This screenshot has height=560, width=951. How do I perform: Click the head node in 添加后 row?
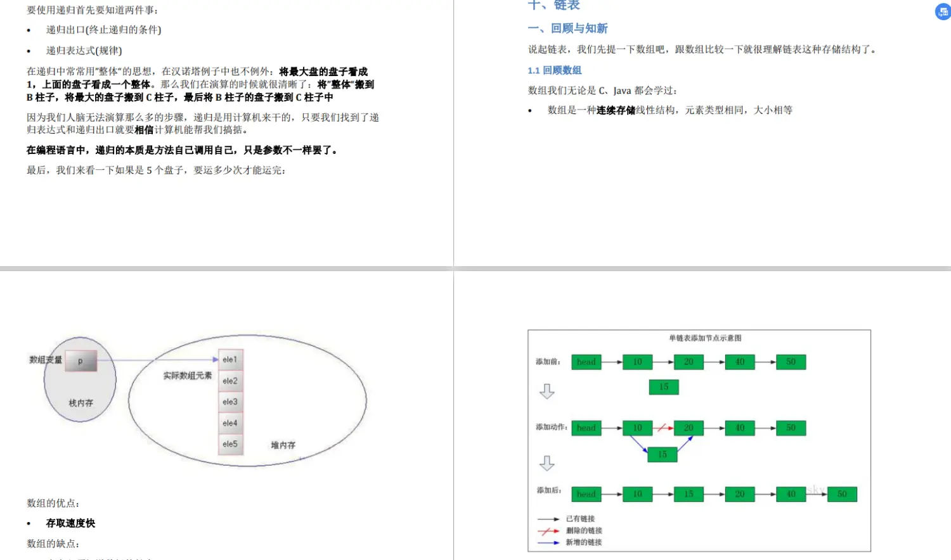(x=586, y=494)
